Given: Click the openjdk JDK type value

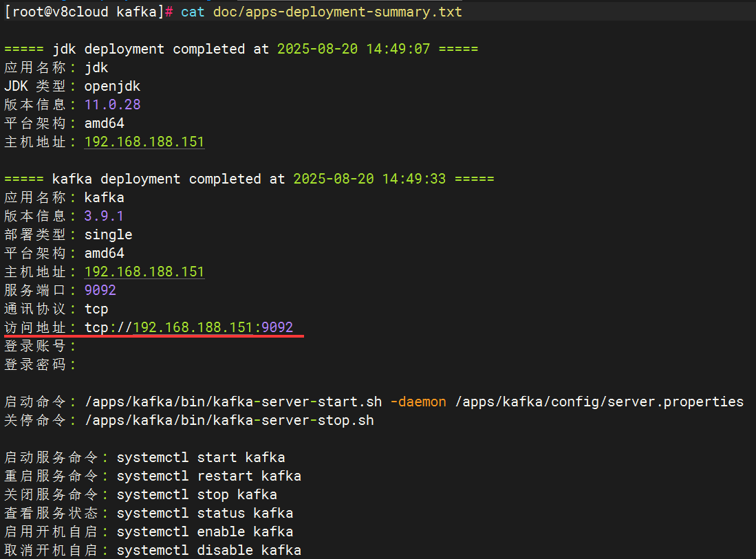Looking at the screenshot, I should click(x=112, y=87).
